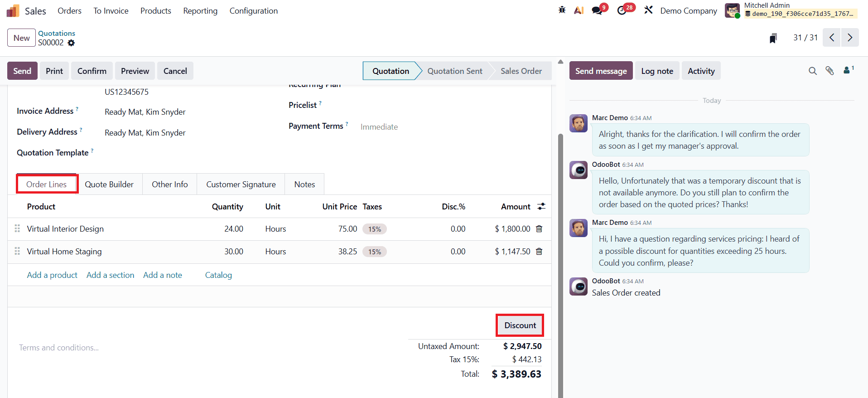Grab handle of Virtual Interior Design row
Image resolution: width=868 pixels, height=398 pixels.
[x=17, y=228]
